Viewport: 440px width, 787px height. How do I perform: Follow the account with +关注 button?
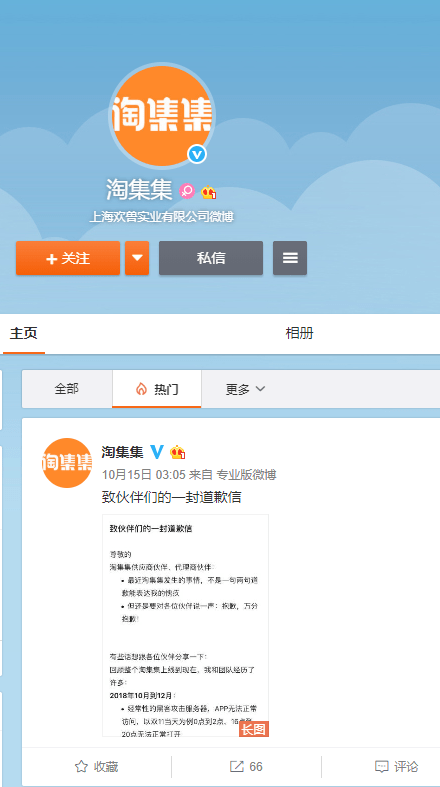(68, 258)
